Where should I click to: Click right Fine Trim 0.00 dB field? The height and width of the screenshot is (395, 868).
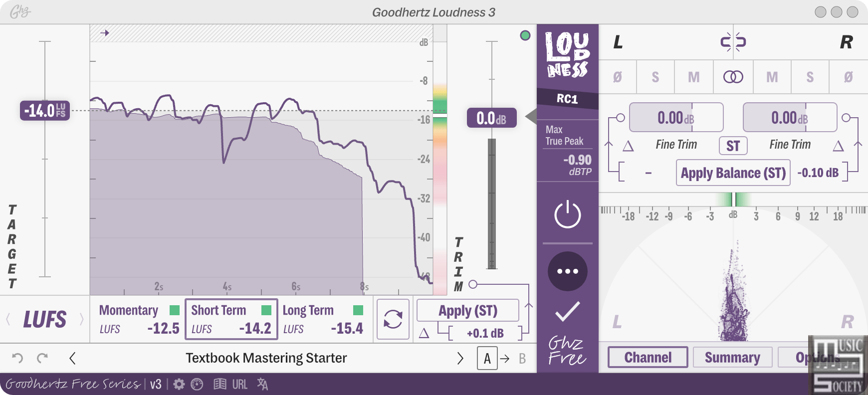coord(790,117)
